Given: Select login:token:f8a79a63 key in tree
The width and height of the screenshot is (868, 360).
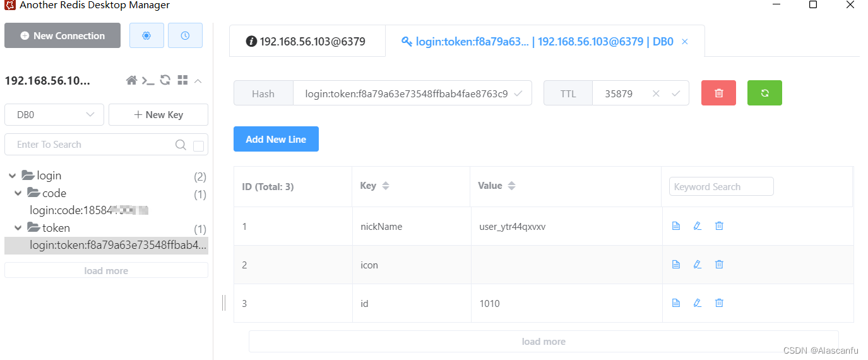Looking at the screenshot, I should pyautogui.click(x=106, y=245).
